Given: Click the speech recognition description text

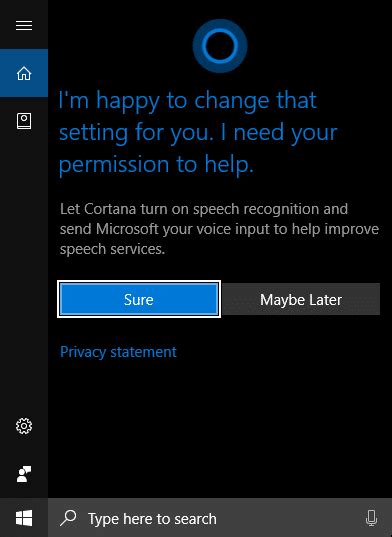Looking at the screenshot, I should (x=219, y=229).
